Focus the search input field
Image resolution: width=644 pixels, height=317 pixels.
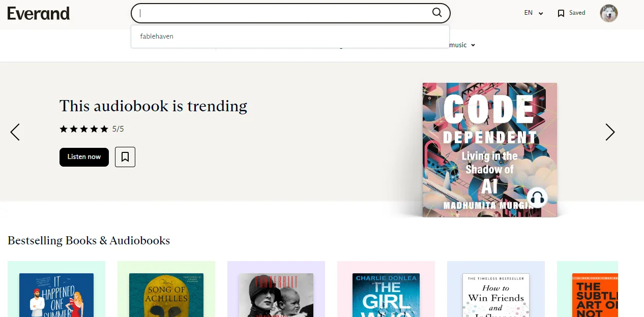[x=285, y=13]
